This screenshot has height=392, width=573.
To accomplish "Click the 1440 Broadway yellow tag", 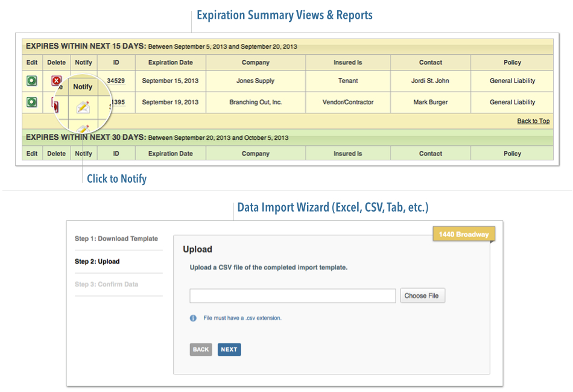I will click(x=463, y=235).
